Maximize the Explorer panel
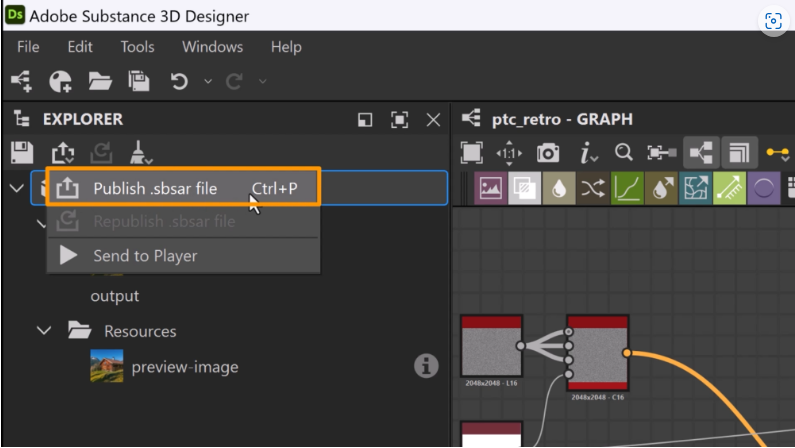 [x=400, y=120]
